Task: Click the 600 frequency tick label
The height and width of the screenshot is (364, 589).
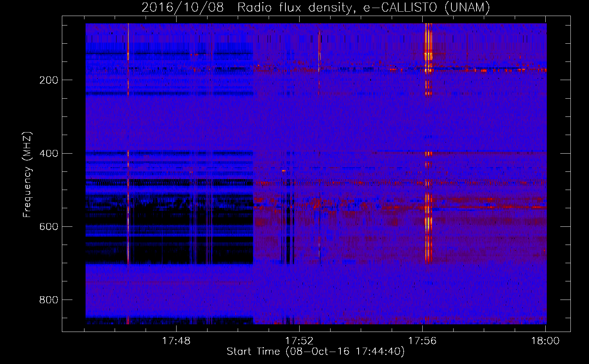Action: coord(49,226)
